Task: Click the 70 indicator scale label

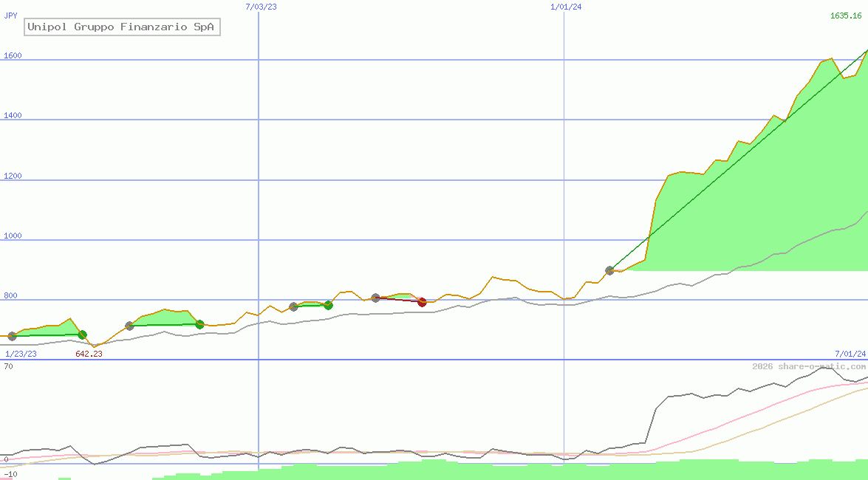Action: [x=8, y=366]
